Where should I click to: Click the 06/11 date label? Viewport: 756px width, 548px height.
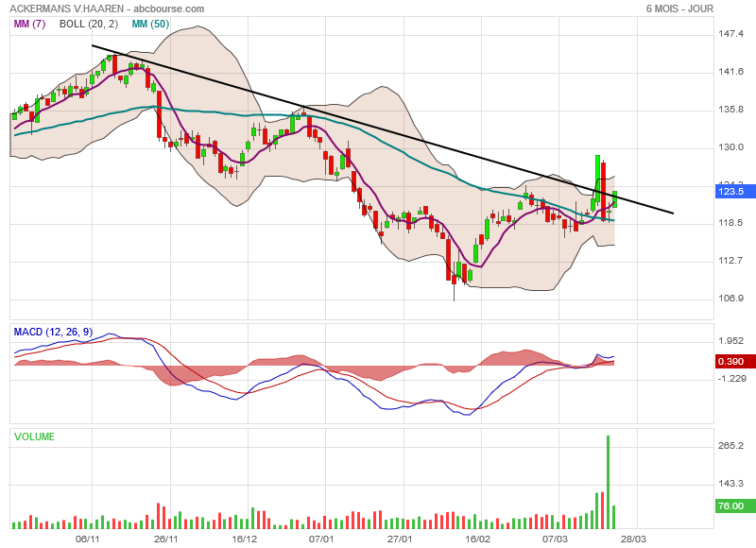tap(87, 539)
